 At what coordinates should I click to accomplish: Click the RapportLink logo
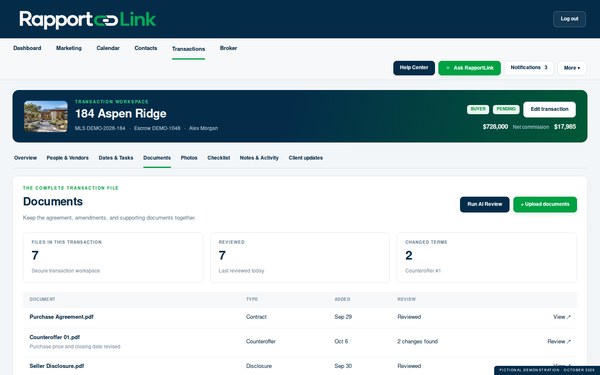88,20
